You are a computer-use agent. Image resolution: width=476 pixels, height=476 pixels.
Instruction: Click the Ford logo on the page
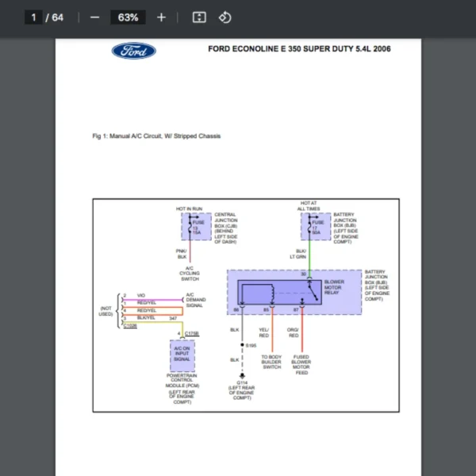[134, 51]
